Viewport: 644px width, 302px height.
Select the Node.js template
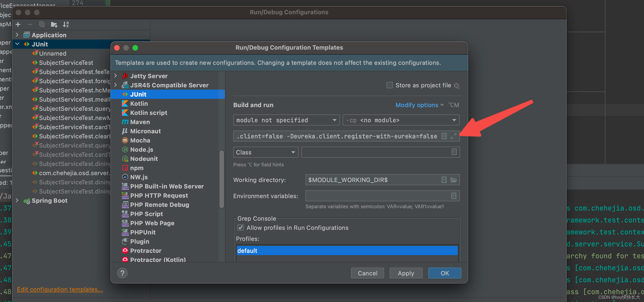coord(167,150)
